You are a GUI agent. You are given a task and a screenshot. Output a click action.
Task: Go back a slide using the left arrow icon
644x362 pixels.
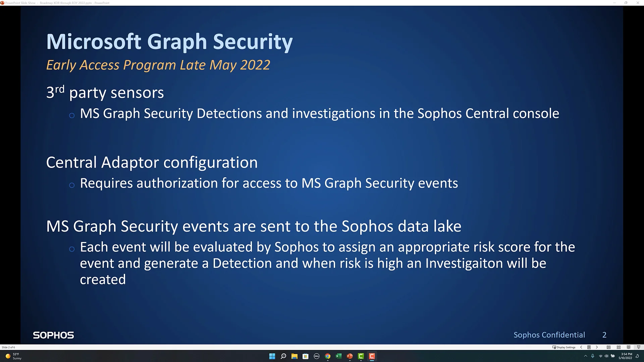click(581, 347)
